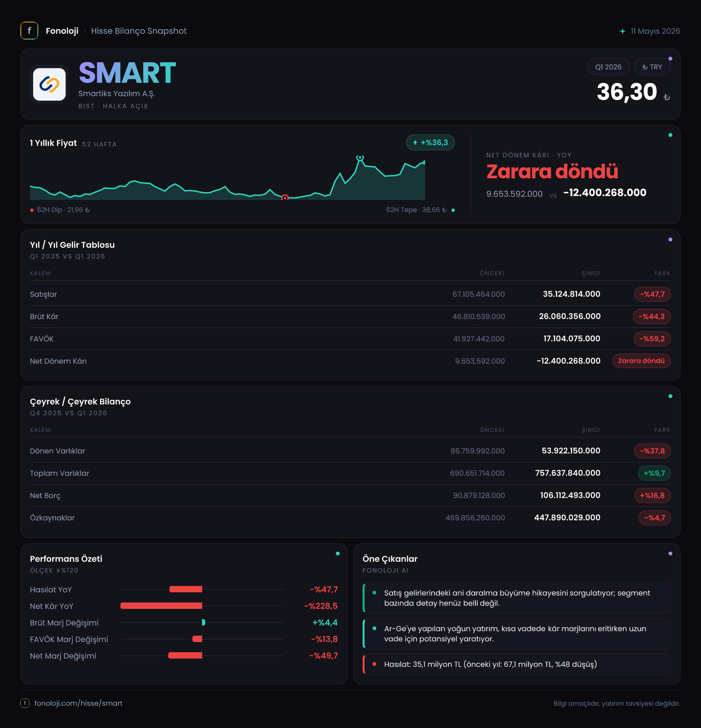The width and height of the screenshot is (701, 728).
Task: Click the Net Borç row label
Action: pos(45,496)
